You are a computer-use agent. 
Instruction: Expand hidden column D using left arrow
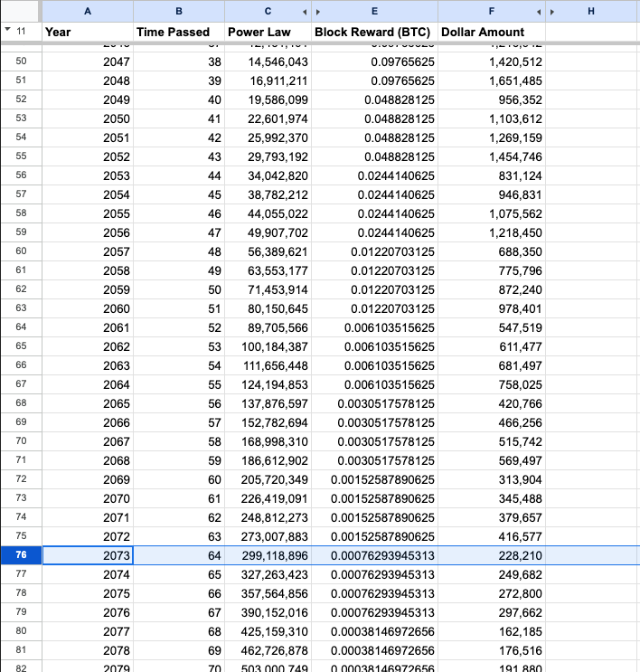click(x=305, y=12)
